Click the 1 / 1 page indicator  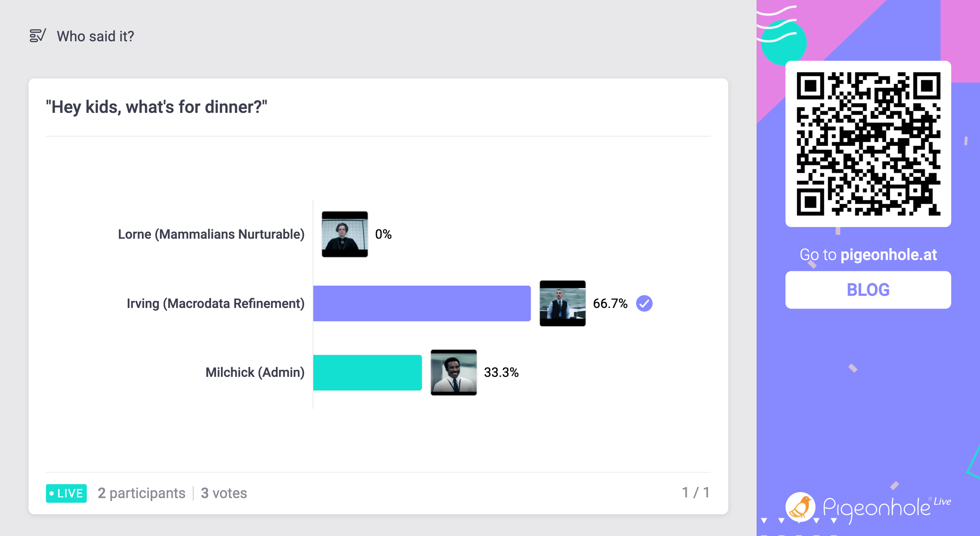pos(695,493)
